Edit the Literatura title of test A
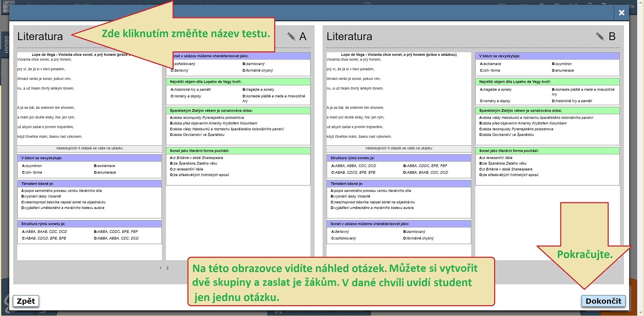Image resolution: width=644 pixels, height=316 pixels. tap(40, 37)
